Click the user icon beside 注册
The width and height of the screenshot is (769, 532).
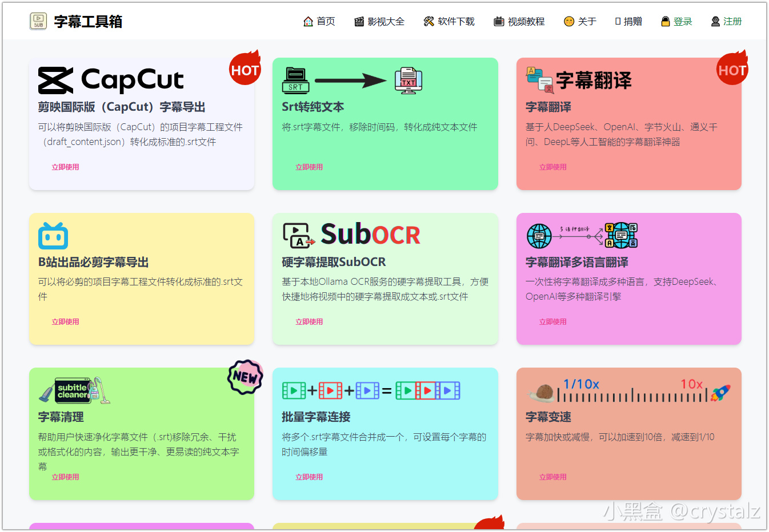[715, 22]
